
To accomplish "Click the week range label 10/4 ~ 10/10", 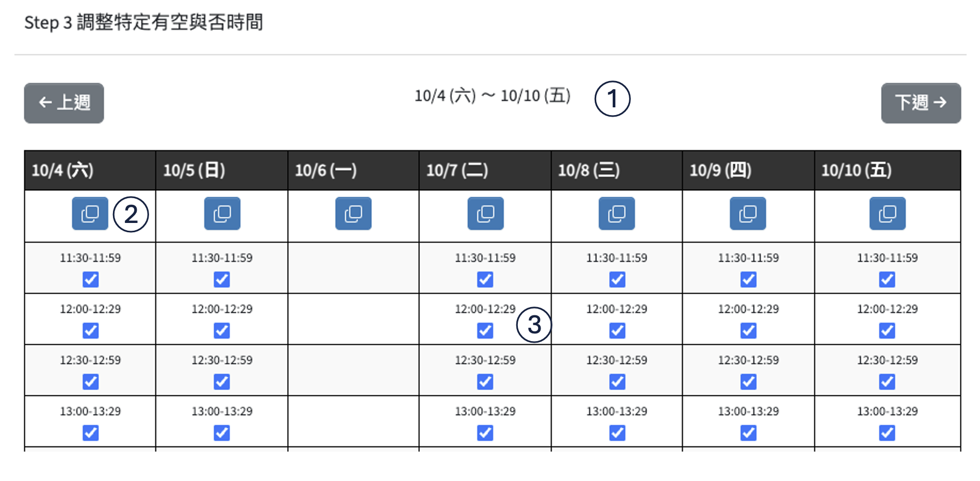I will tap(493, 96).
